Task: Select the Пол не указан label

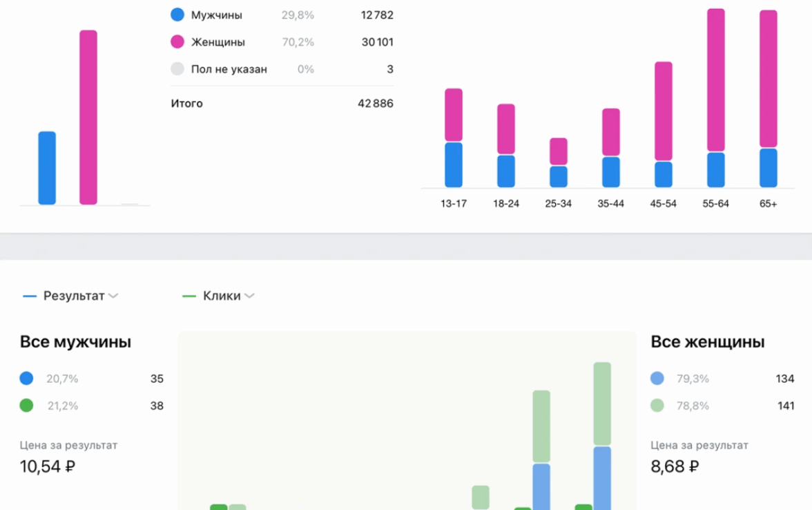Action: pos(229,69)
